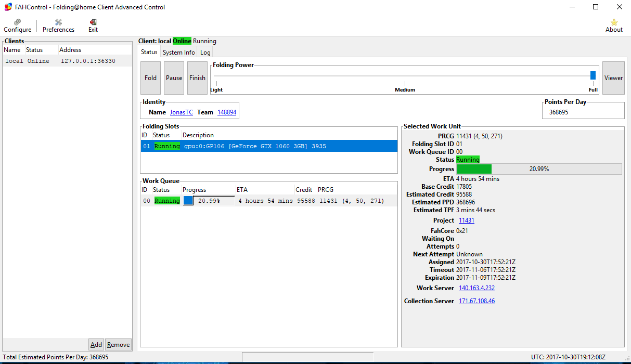This screenshot has height=364, width=631.
Task: Open the team 148894 link
Action: pos(227,112)
